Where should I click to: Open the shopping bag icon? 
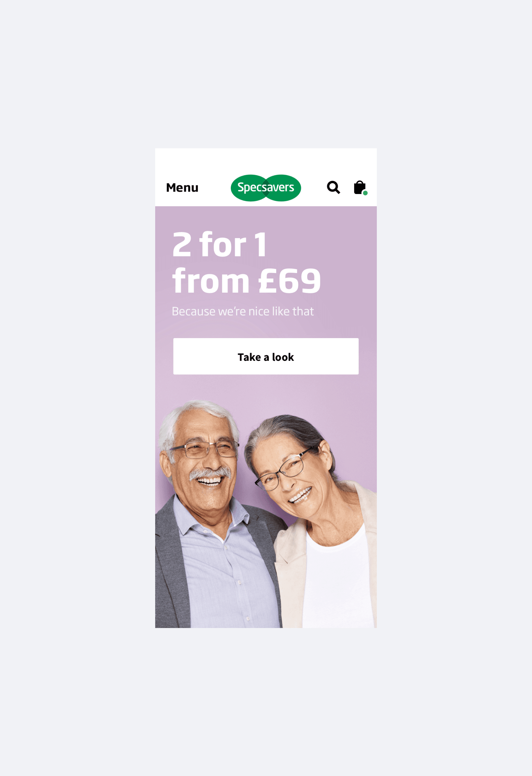pyautogui.click(x=360, y=187)
